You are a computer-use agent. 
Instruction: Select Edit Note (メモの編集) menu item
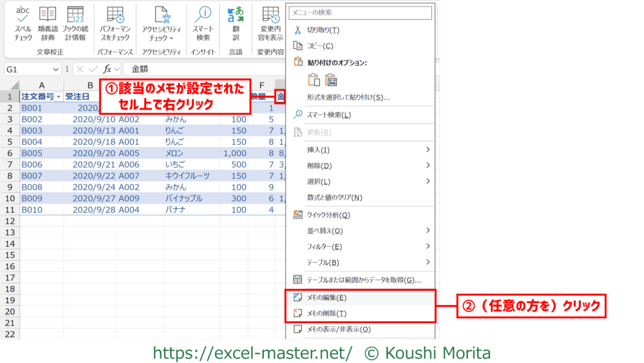(x=327, y=298)
